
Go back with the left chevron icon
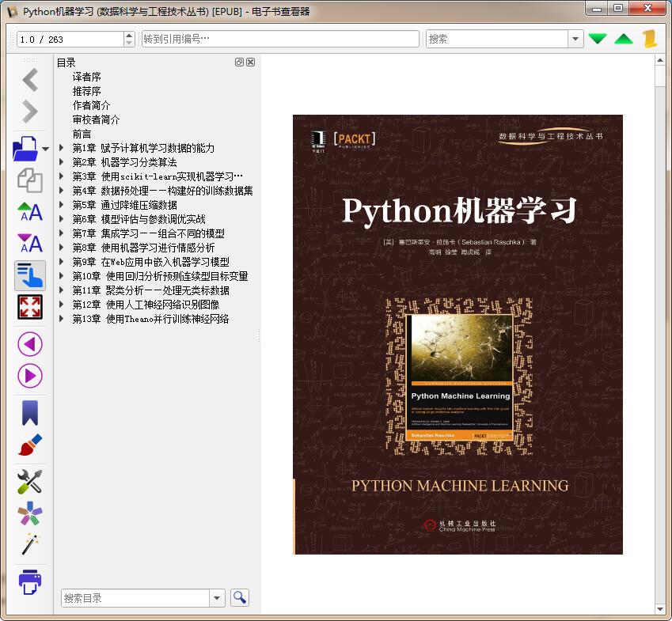tap(30, 80)
